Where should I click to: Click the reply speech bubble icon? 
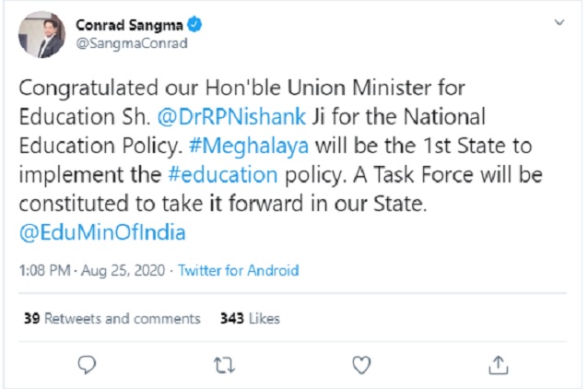pyautogui.click(x=88, y=365)
